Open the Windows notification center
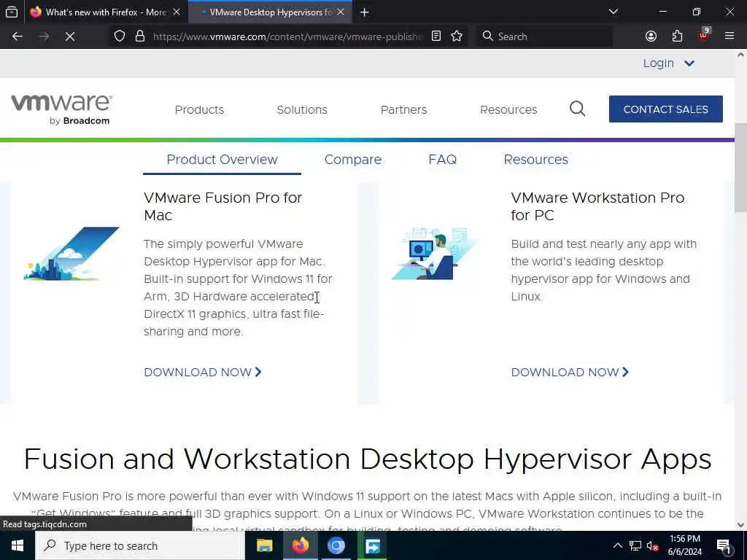 click(724, 545)
